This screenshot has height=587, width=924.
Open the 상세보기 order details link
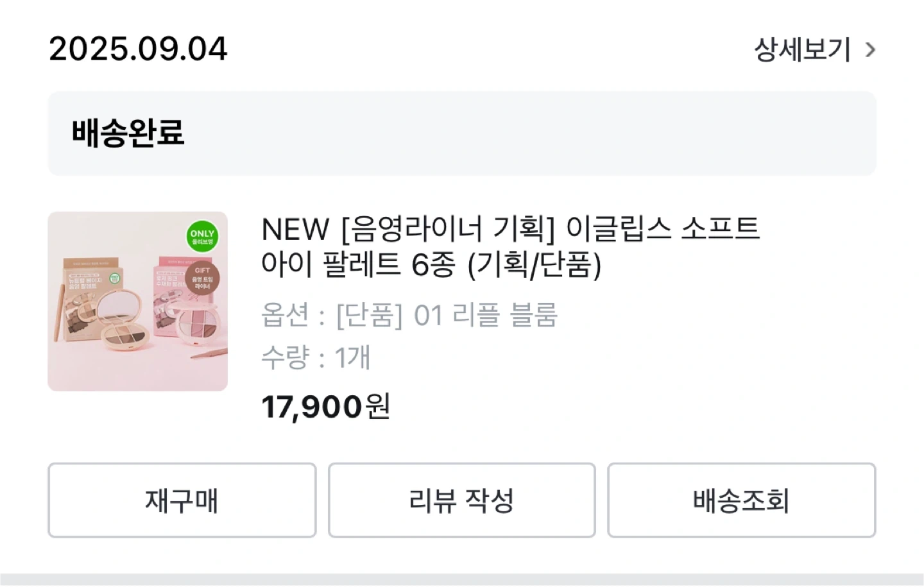click(802, 50)
